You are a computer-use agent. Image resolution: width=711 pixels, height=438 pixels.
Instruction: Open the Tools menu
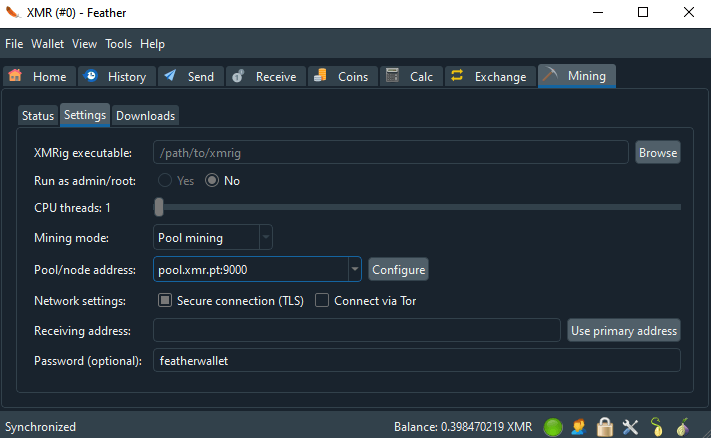coord(119,44)
